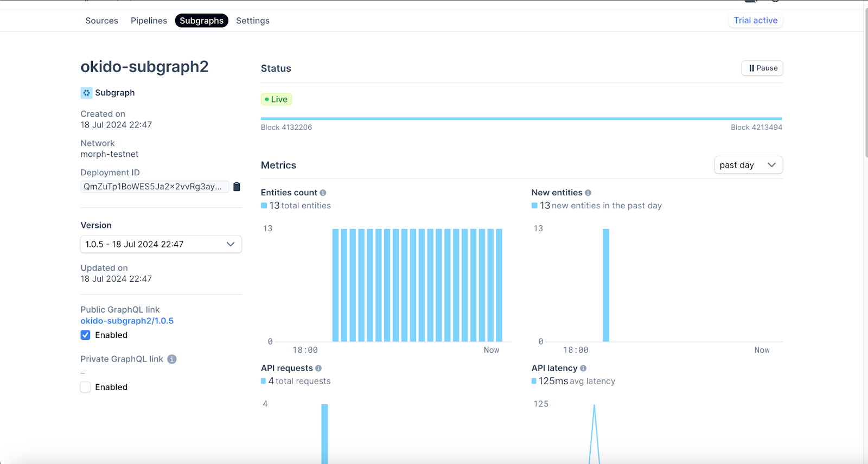The height and width of the screenshot is (464, 868).
Task: Click the copy Deployment ID clipboard icon
Action: pos(237,187)
